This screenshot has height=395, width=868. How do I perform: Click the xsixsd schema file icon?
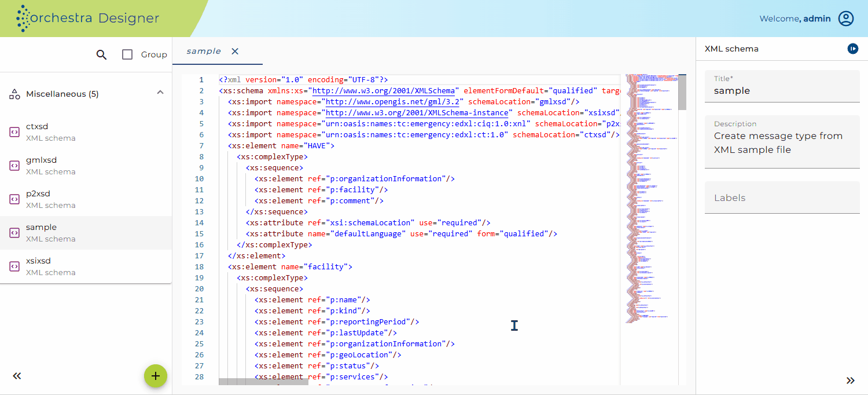point(15,266)
